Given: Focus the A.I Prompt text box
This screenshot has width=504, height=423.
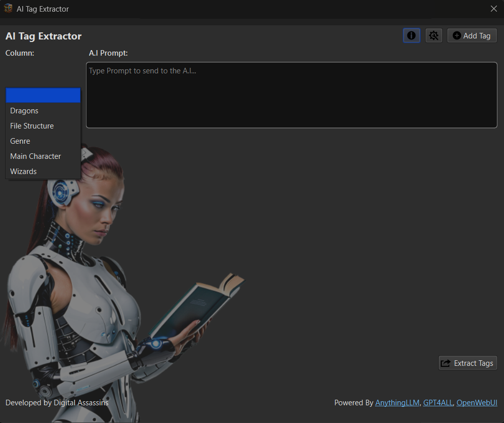Looking at the screenshot, I should (x=291, y=95).
